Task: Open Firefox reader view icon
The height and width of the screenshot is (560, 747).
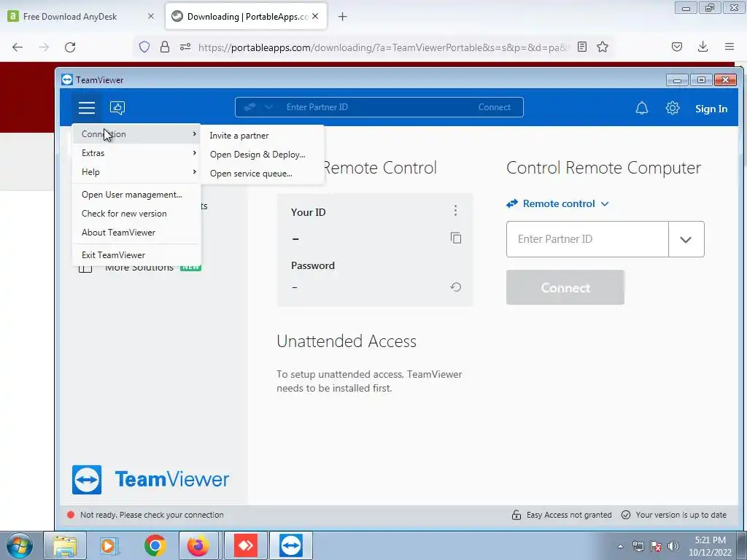Action: click(x=581, y=47)
